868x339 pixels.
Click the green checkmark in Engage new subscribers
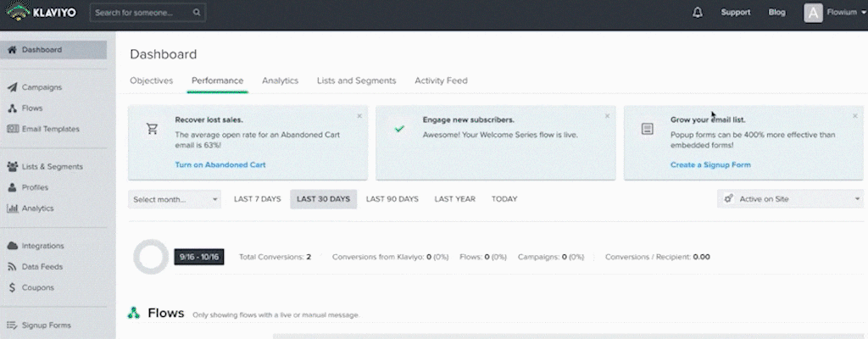pyautogui.click(x=399, y=129)
